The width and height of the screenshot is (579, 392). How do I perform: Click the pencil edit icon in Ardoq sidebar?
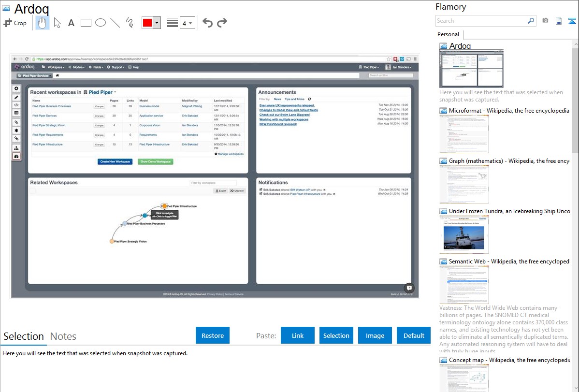click(16, 98)
